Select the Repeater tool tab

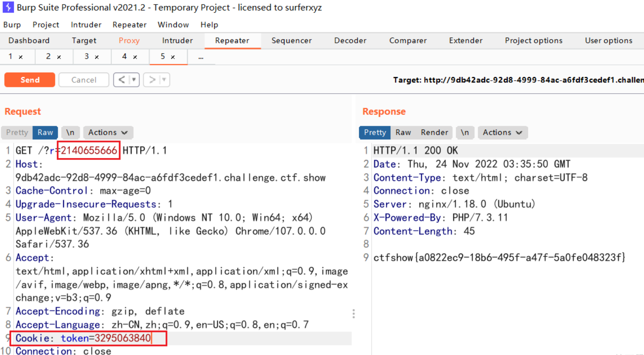coord(232,41)
